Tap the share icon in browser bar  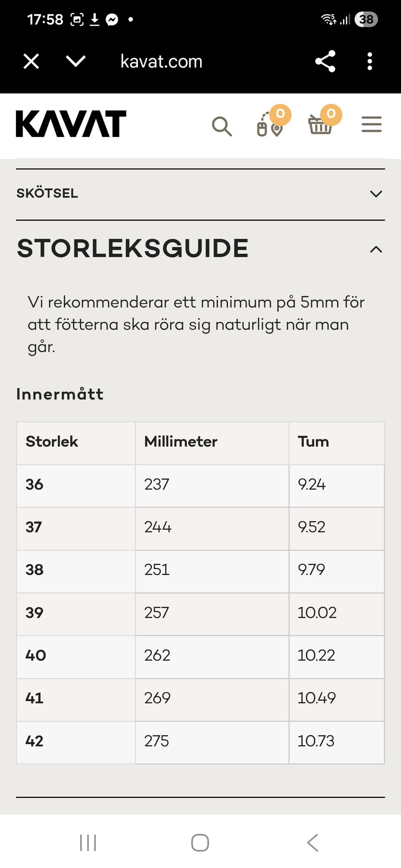click(x=325, y=61)
